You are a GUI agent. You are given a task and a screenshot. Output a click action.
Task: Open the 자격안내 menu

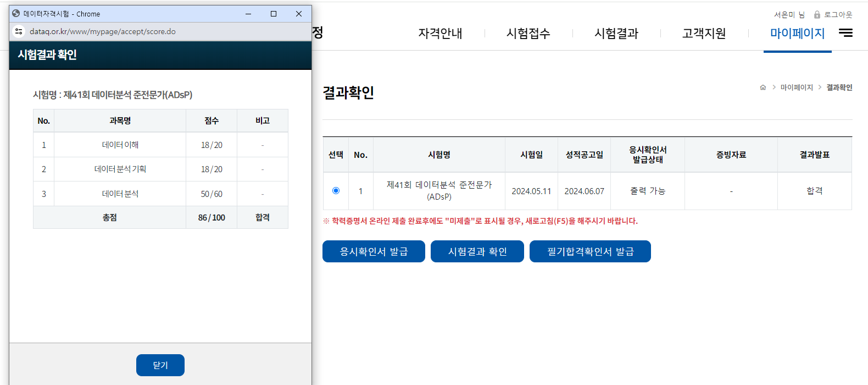(x=440, y=34)
